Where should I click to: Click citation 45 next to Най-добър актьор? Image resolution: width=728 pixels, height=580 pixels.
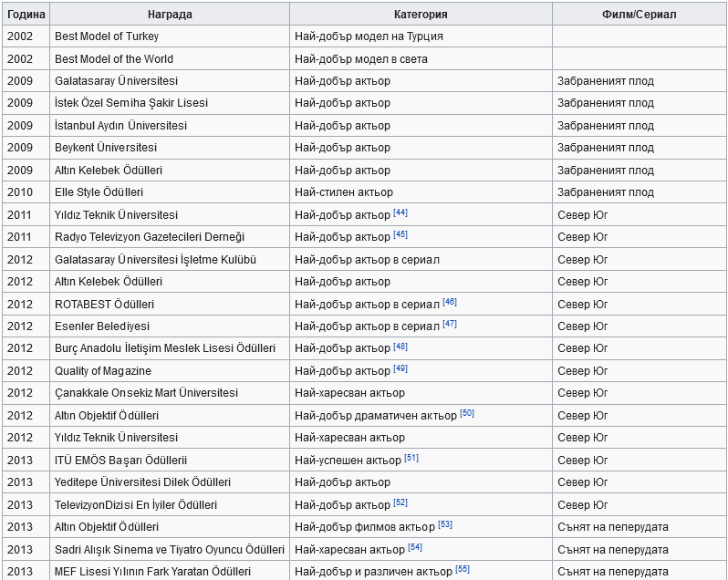(x=400, y=235)
